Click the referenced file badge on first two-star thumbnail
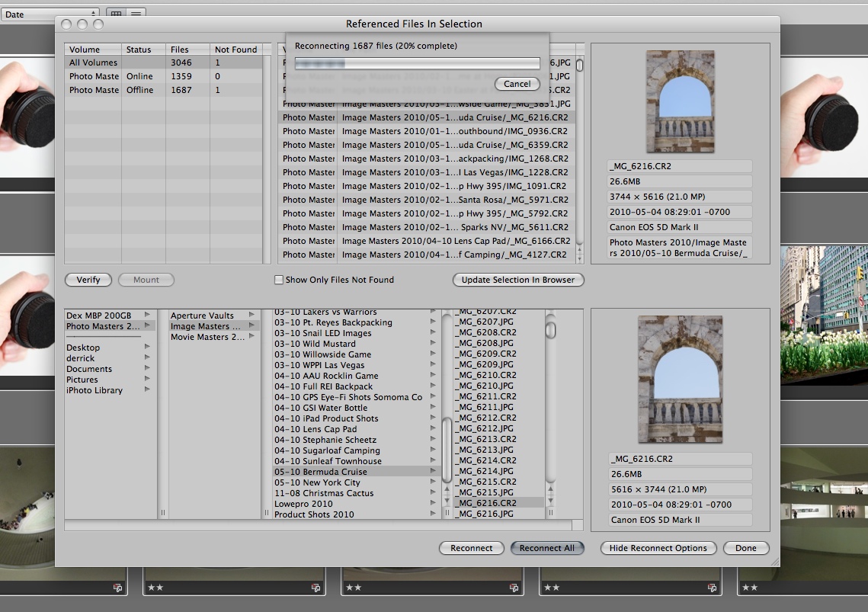This screenshot has height=612, width=868. click(117, 588)
